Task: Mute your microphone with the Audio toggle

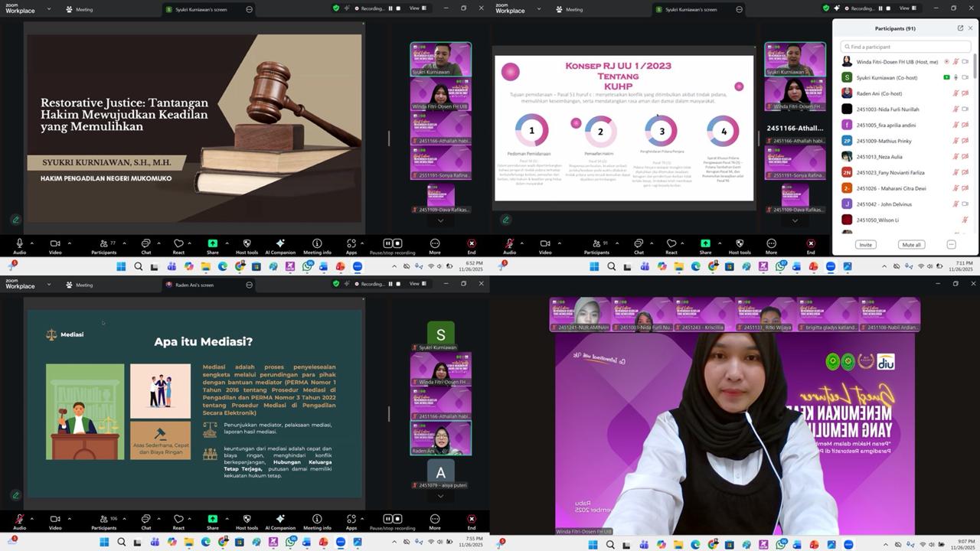Action: [21, 243]
